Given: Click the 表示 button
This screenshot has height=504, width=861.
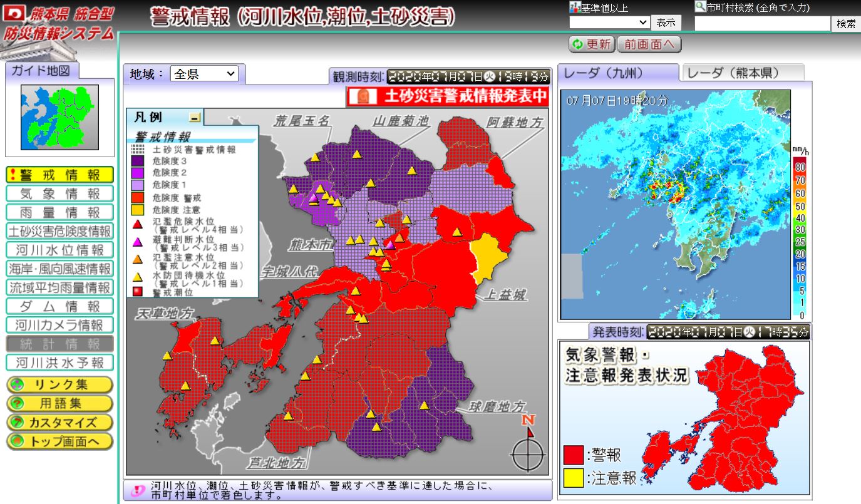Looking at the screenshot, I should click(x=666, y=23).
